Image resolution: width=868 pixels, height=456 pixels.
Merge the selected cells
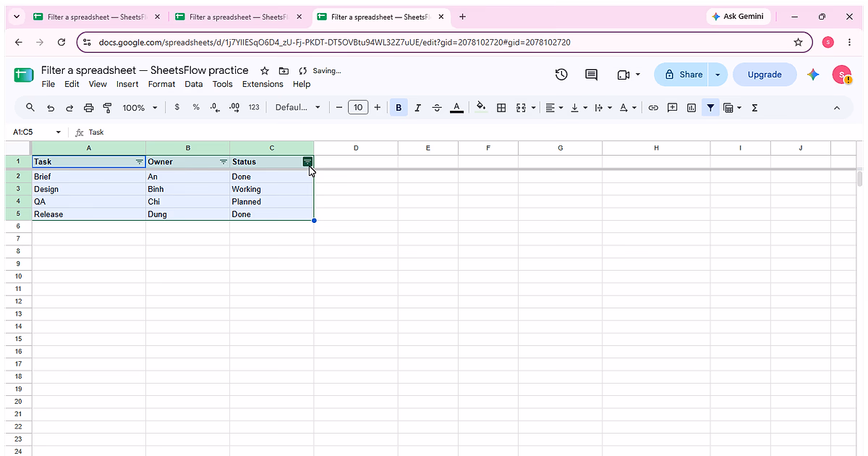click(x=521, y=107)
